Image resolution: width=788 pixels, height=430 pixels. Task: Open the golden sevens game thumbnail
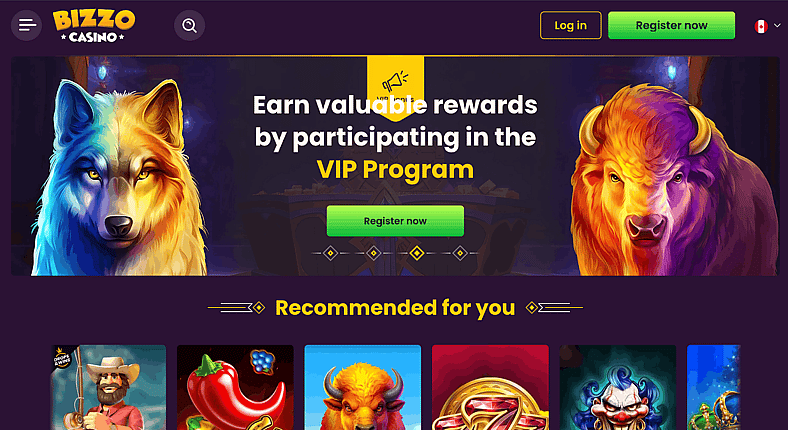click(x=490, y=387)
